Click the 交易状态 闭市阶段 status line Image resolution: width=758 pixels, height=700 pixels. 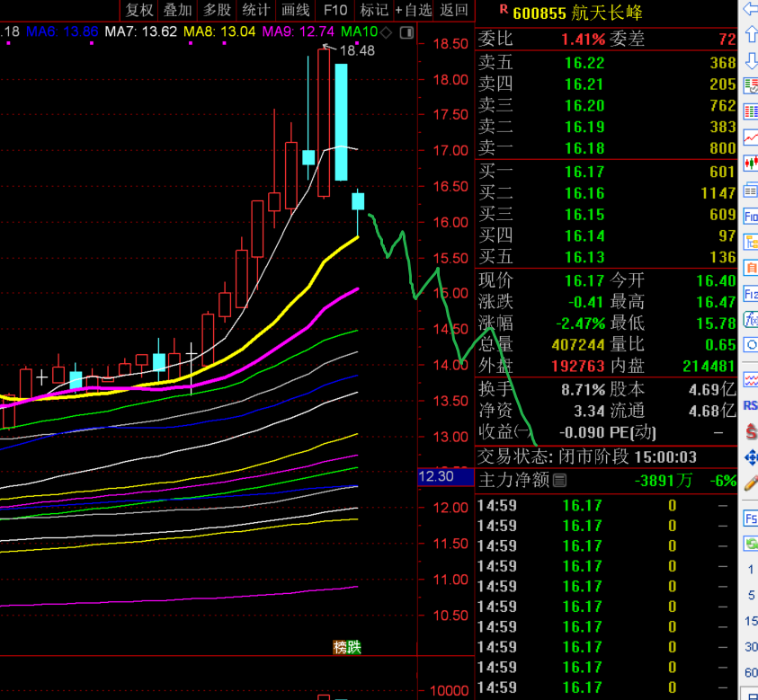click(587, 456)
